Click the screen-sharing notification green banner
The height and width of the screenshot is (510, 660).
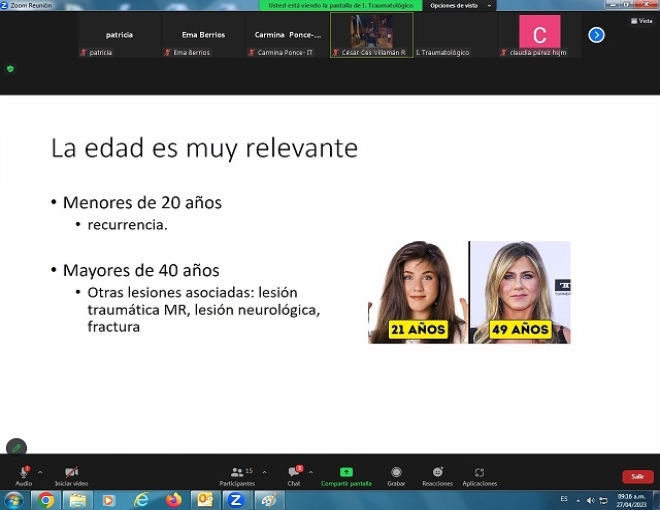[x=341, y=5]
